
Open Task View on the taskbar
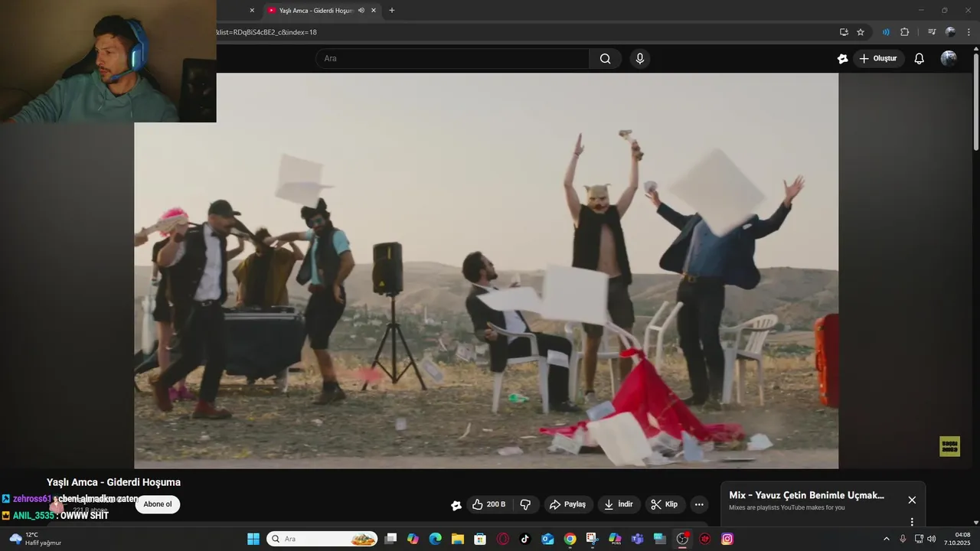(x=390, y=539)
